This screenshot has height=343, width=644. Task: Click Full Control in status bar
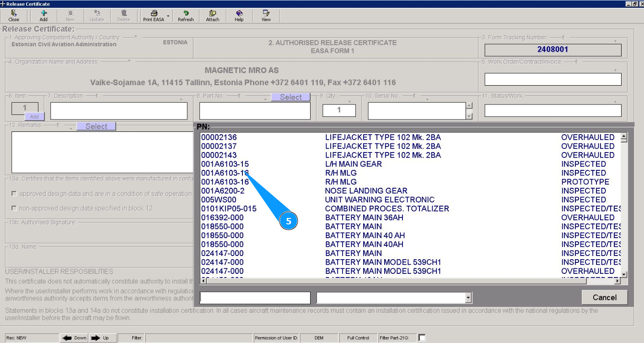point(358,338)
